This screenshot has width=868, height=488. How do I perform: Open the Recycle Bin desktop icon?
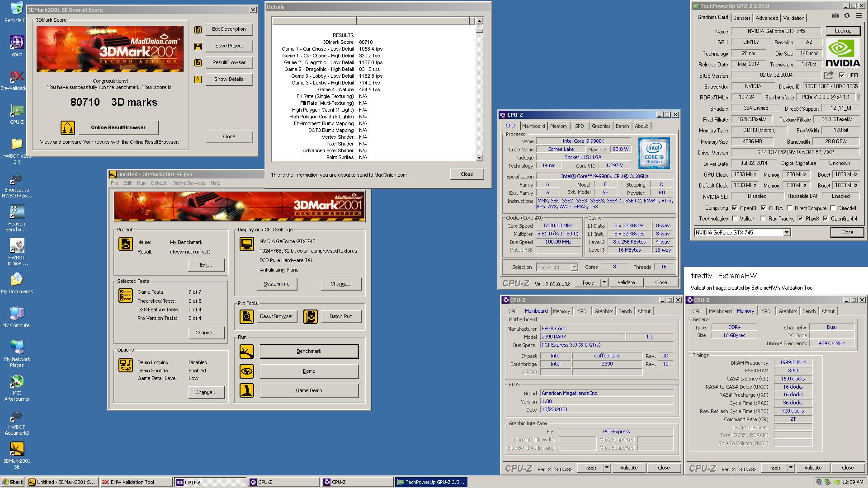17,9
